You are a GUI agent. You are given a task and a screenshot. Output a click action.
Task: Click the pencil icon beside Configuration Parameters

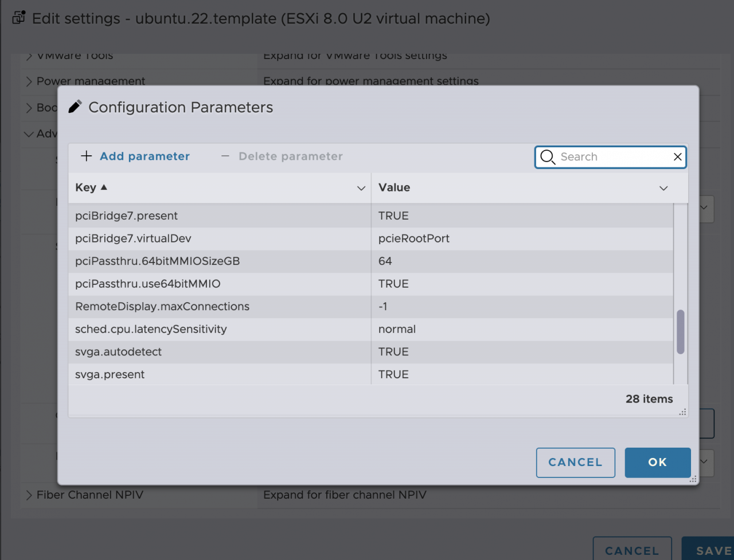(x=75, y=107)
